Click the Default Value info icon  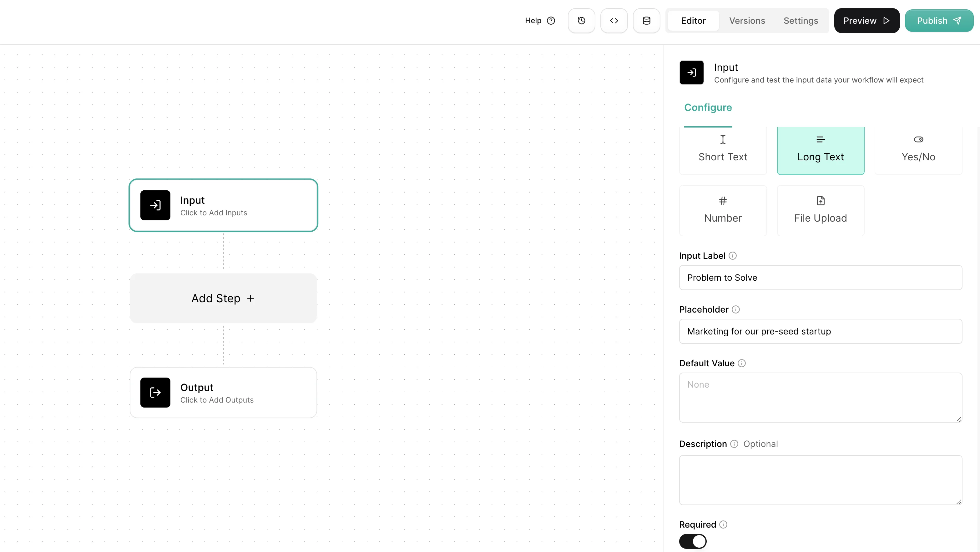click(x=741, y=363)
